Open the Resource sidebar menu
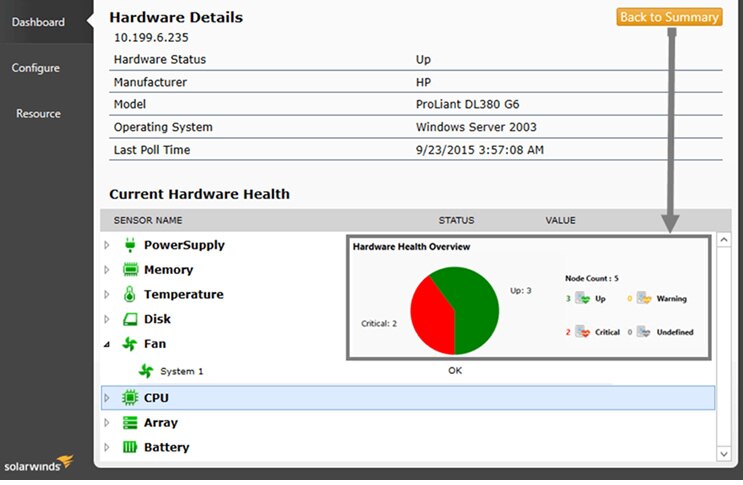The width and height of the screenshot is (743, 485). click(x=38, y=114)
